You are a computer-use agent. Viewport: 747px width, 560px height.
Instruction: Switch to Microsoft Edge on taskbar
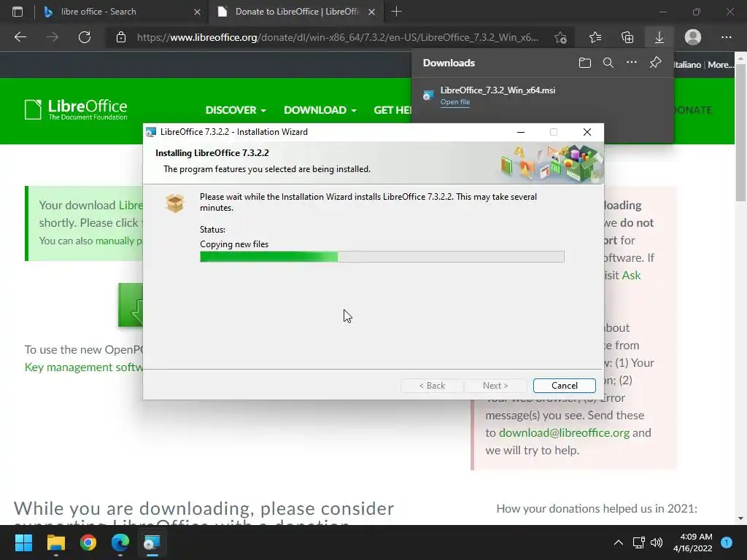(120, 542)
